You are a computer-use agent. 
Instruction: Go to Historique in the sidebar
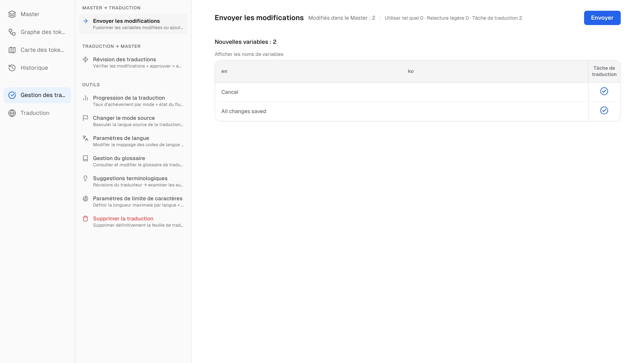[37, 68]
